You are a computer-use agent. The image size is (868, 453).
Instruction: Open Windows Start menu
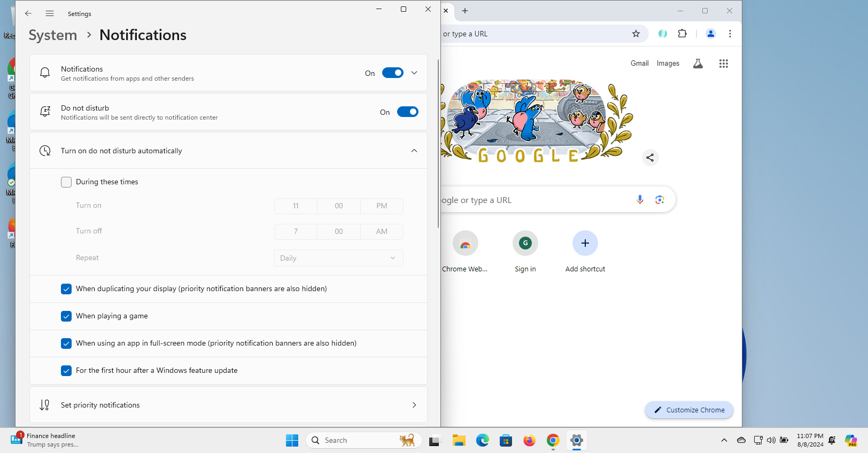(292, 440)
